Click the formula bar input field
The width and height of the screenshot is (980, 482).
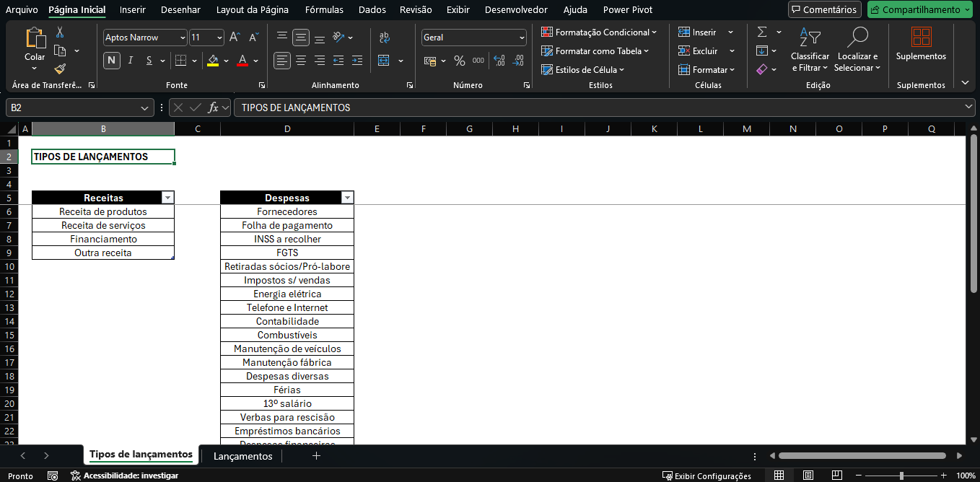point(599,108)
